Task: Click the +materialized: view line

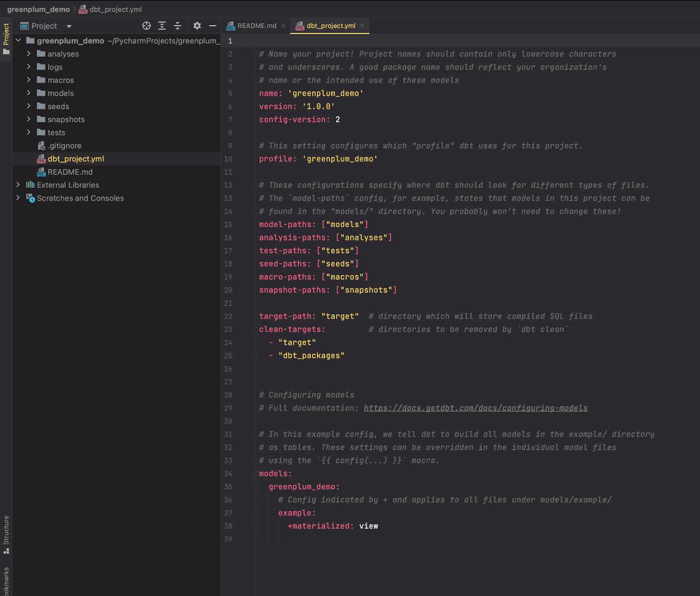Action: (332, 526)
